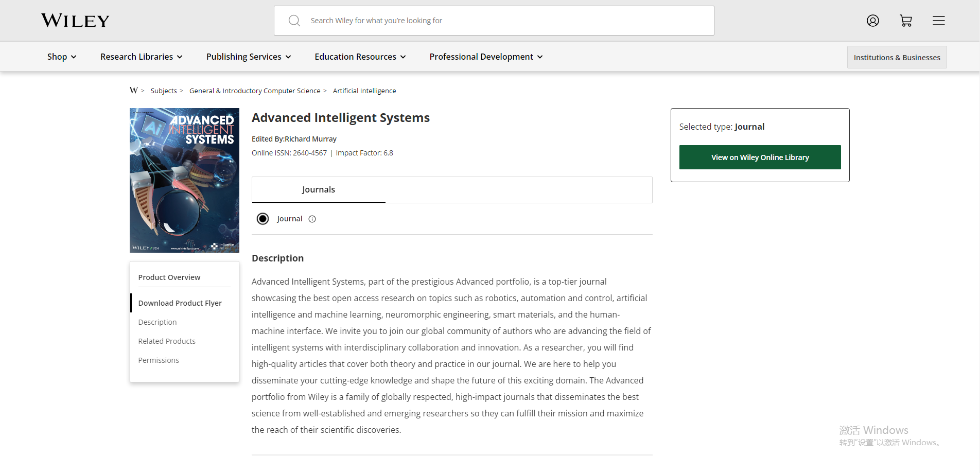Click Institutions & Businesses button
Viewport: 980px width, 473px height.
(x=897, y=58)
